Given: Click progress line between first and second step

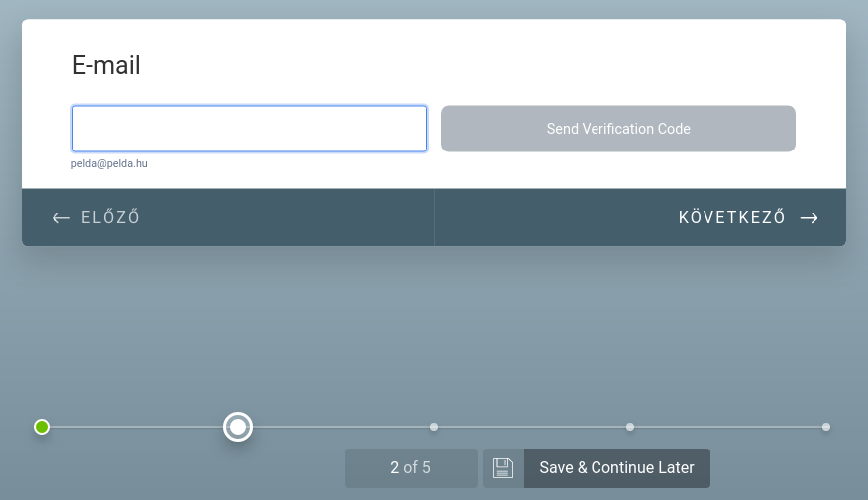Looking at the screenshot, I should 136,427.
